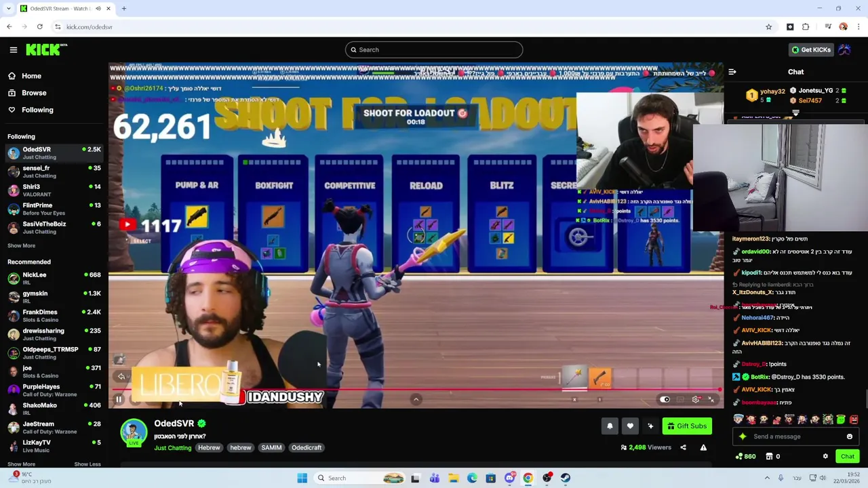868x488 pixels.
Task: Click the heart follow icon under the video
Action: pyautogui.click(x=630, y=426)
